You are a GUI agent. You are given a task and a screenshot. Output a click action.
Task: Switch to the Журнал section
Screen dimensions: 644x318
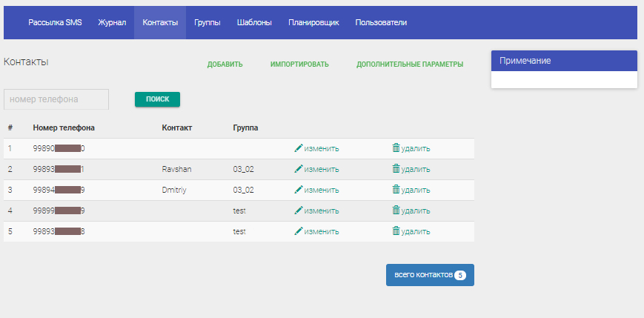(112, 23)
